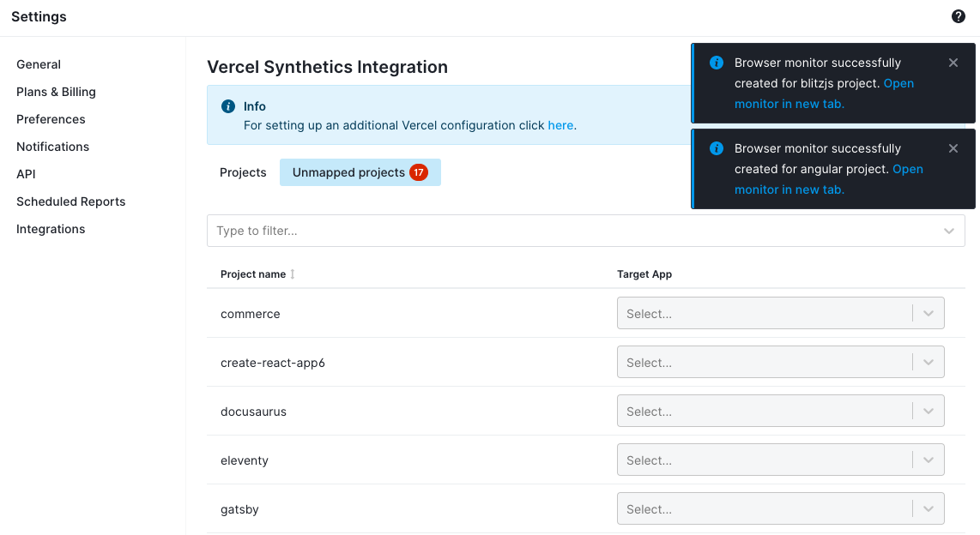Screen dimensions: 980x535
Task: Expand the filter field chevron
Action: pos(949,231)
